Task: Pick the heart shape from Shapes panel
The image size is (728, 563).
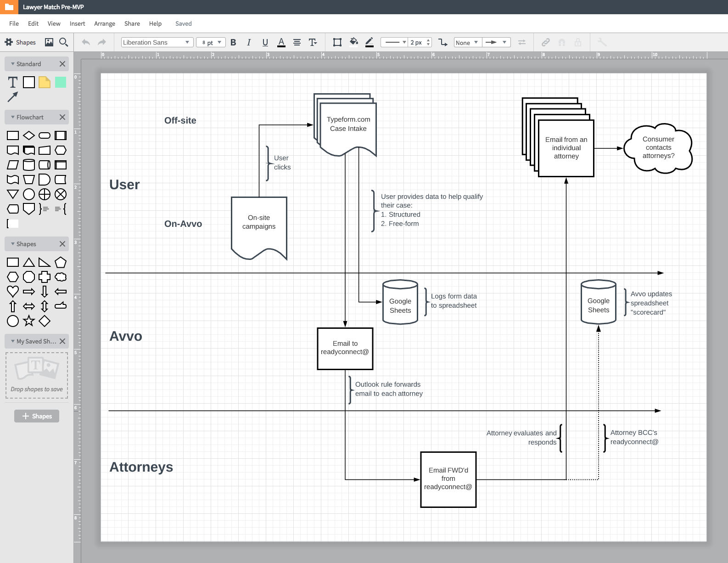Action: pos(13,291)
